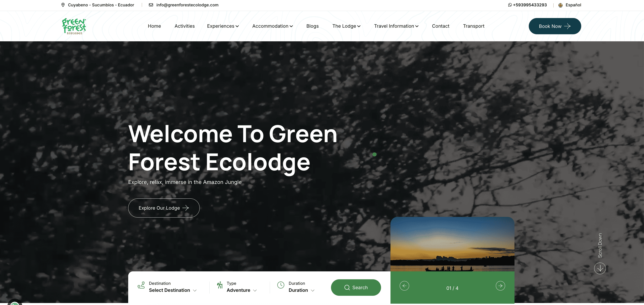Click the globe language icon beside Español
Image resolution: width=644 pixels, height=305 pixels.
pyautogui.click(x=561, y=5)
